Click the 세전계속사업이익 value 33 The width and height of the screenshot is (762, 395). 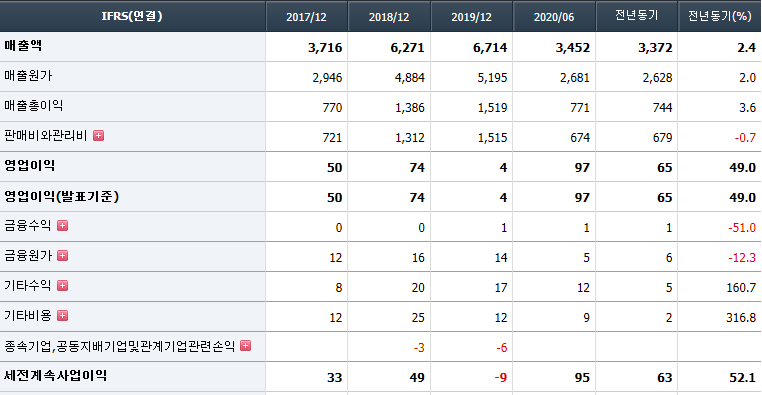coord(334,378)
